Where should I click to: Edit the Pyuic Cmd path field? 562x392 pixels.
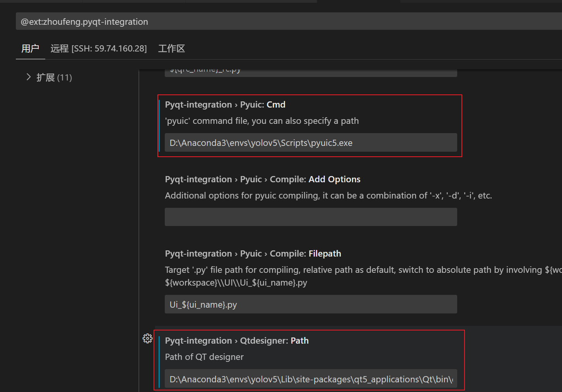(x=311, y=142)
